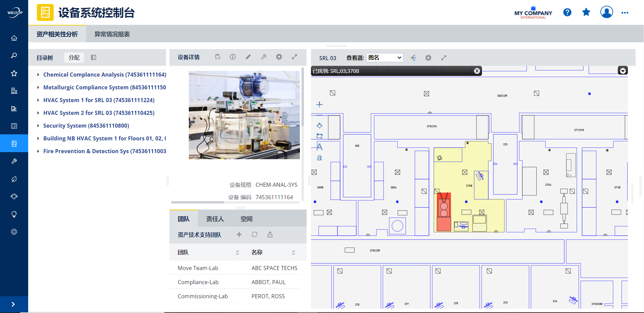The width and height of the screenshot is (644, 313).
Task: Collapse the floor plan search results panel
Action: (623, 71)
